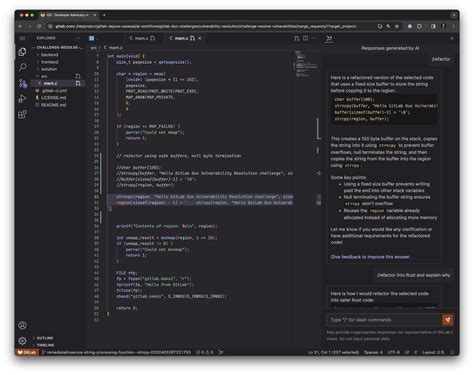The width and height of the screenshot is (474, 375).
Task: Open browser side panel icon
Action: 433,26
